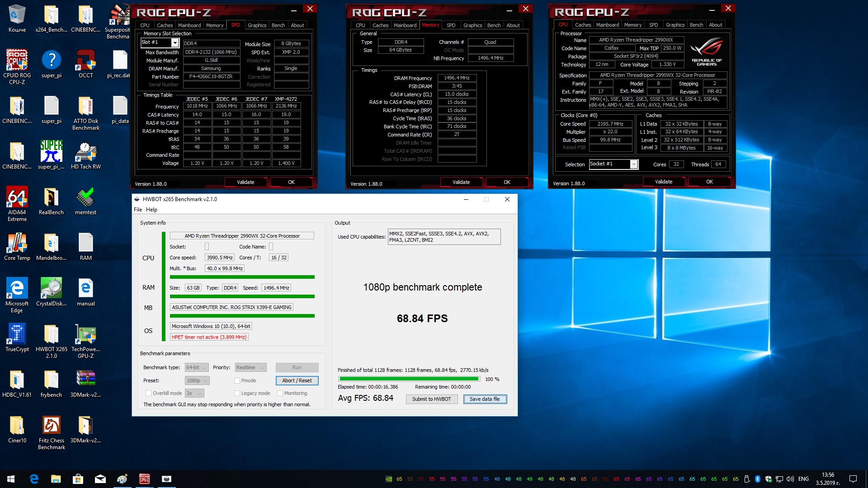
Task: Open the Help menu in HWBOT x265
Action: pos(151,210)
